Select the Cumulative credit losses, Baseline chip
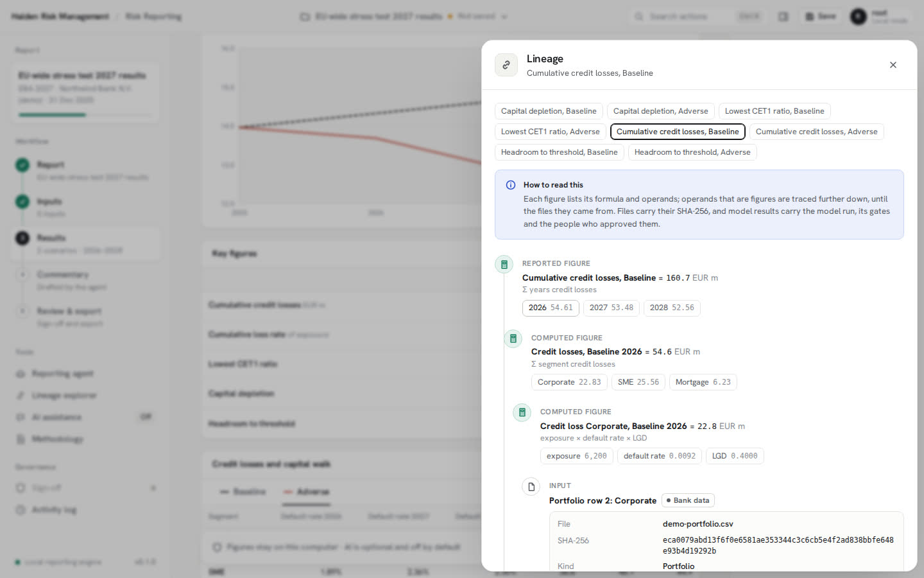This screenshot has height=578, width=924. tap(678, 132)
